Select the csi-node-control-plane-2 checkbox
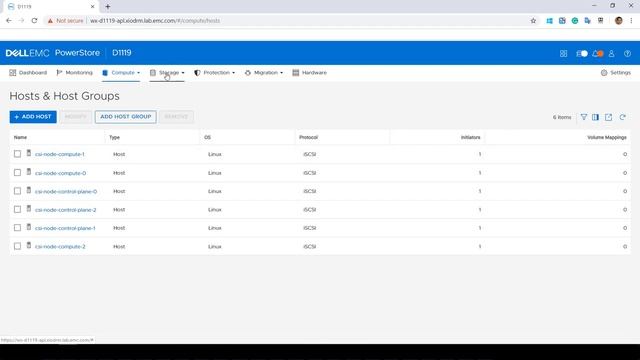 coord(17,209)
